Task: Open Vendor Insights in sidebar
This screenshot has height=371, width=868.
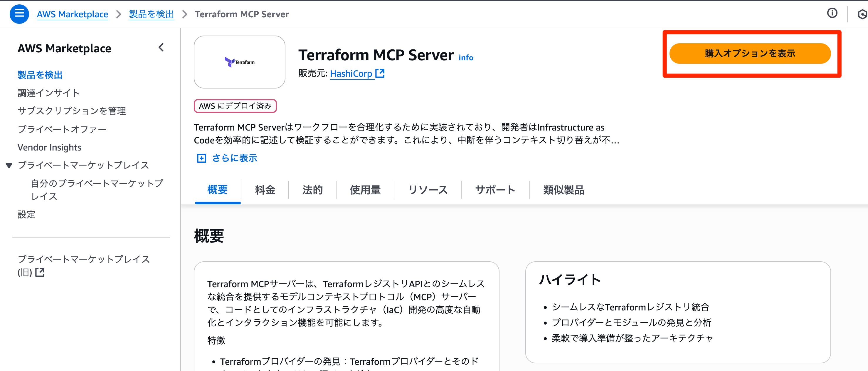Action: tap(49, 147)
